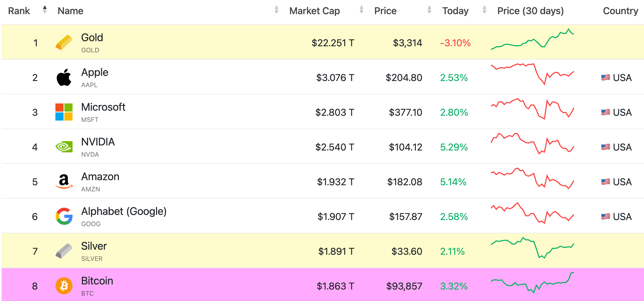The image size is (644, 301).
Task: Sort by Today column arrows
Action: tap(484, 10)
